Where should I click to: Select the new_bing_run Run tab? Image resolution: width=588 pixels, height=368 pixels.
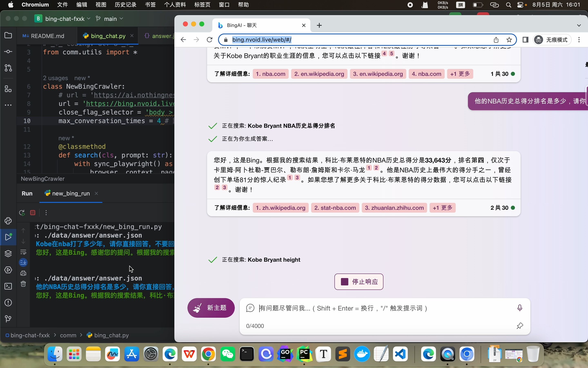pyautogui.click(x=67, y=193)
